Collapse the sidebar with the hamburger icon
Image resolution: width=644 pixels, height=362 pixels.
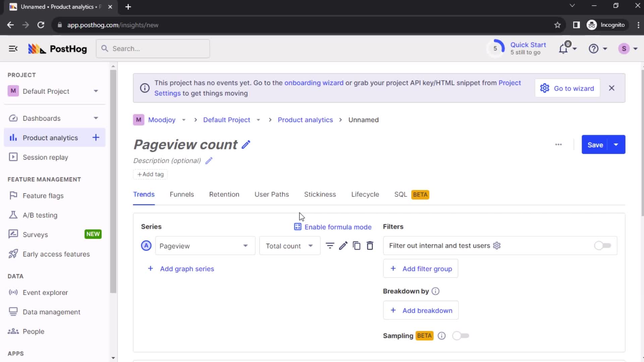pyautogui.click(x=13, y=48)
